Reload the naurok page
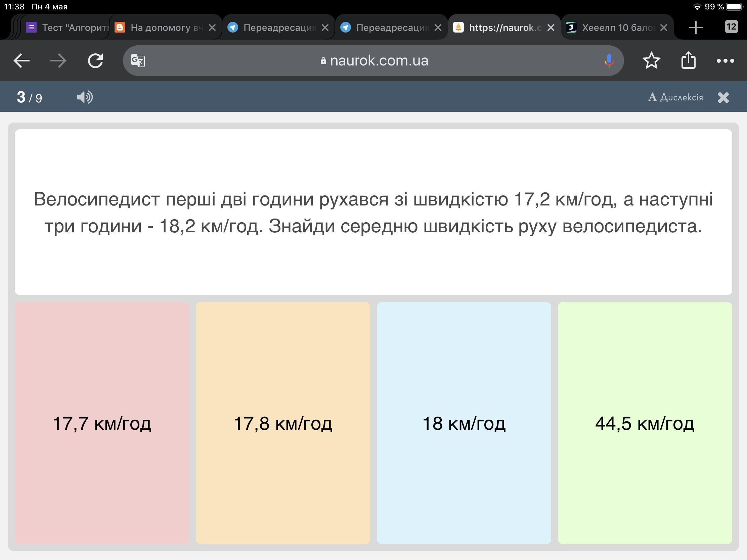The image size is (747, 560). pyautogui.click(x=95, y=61)
